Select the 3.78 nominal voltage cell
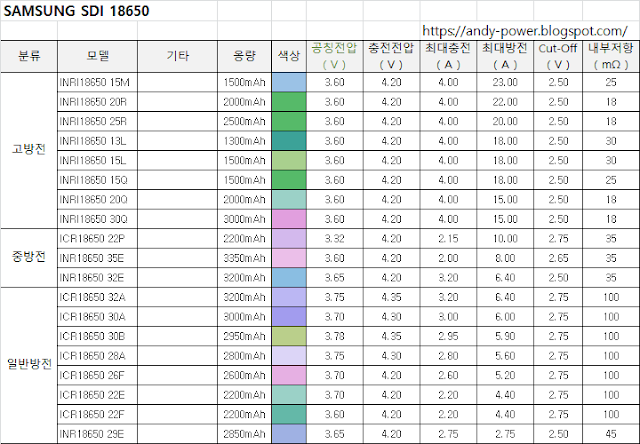The width and height of the screenshot is (640, 444). pyautogui.click(x=334, y=336)
